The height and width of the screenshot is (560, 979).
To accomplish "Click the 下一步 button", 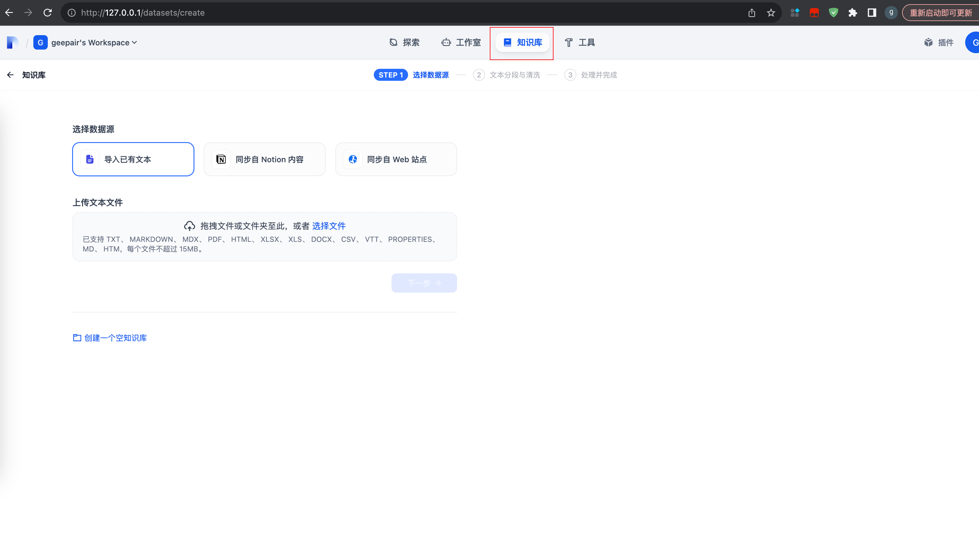I will [x=424, y=283].
